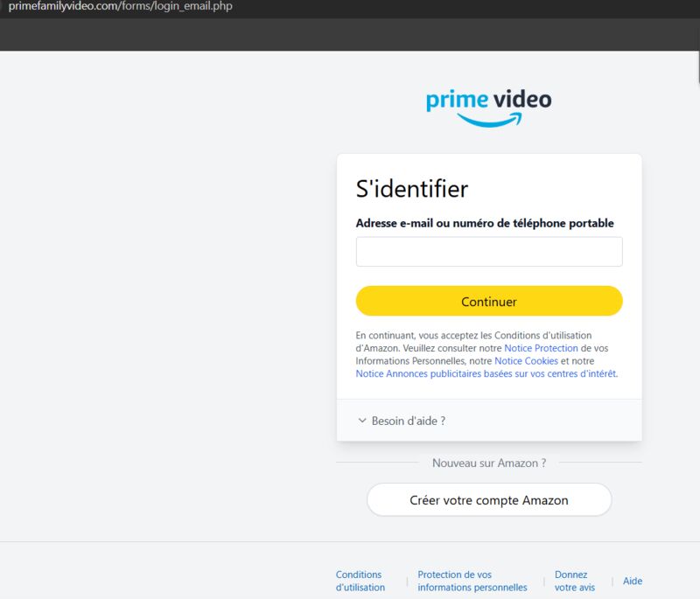Viewport: 700px width, 599px height.
Task: Click the page scrollbar at right edge
Action: [x=698, y=67]
